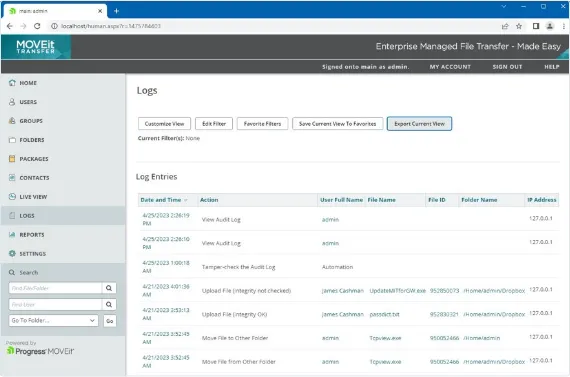Open the My Account menu
The width and height of the screenshot is (570, 377).
point(450,67)
